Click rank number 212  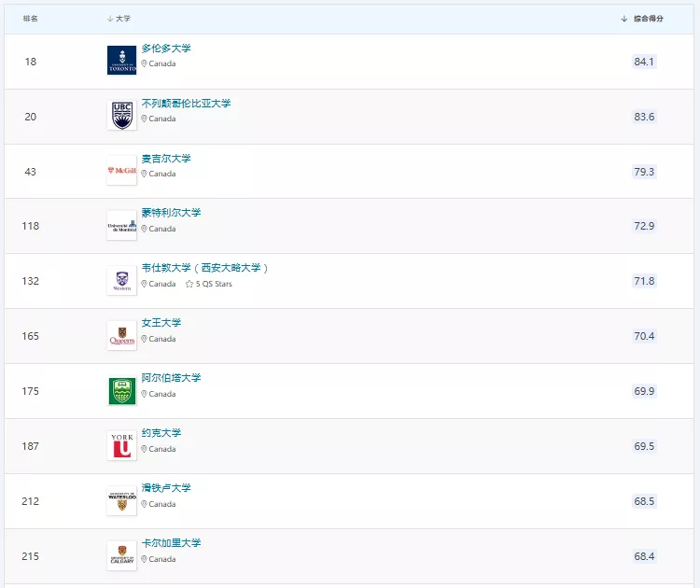[31, 501]
